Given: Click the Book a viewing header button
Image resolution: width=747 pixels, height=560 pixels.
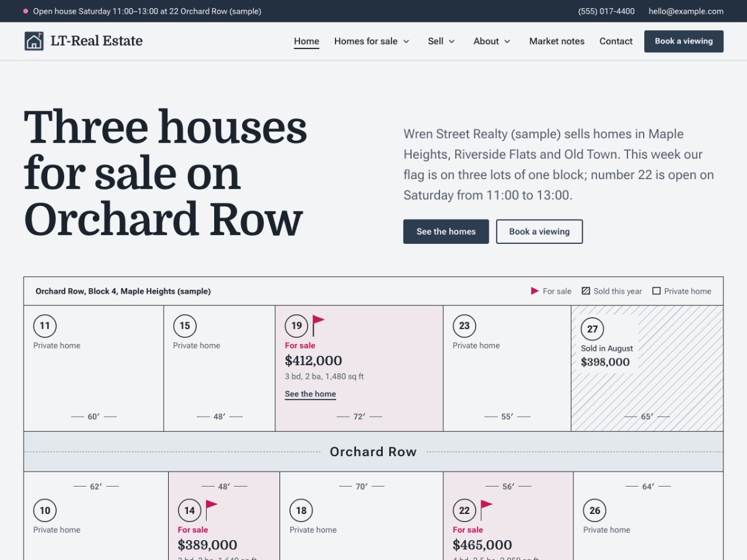Looking at the screenshot, I should click(684, 41).
